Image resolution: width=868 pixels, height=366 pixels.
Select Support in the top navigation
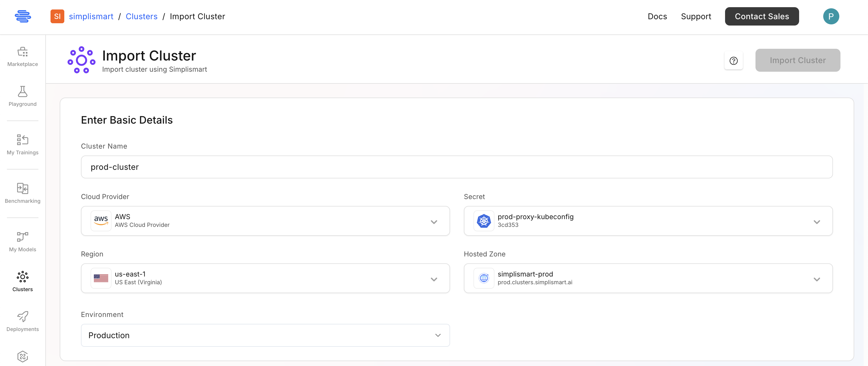pyautogui.click(x=696, y=16)
